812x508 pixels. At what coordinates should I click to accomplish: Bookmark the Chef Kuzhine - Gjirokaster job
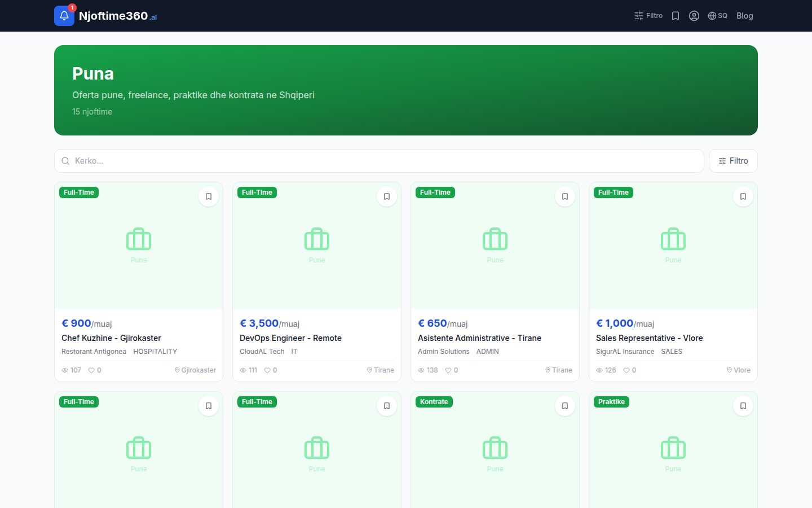(209, 196)
